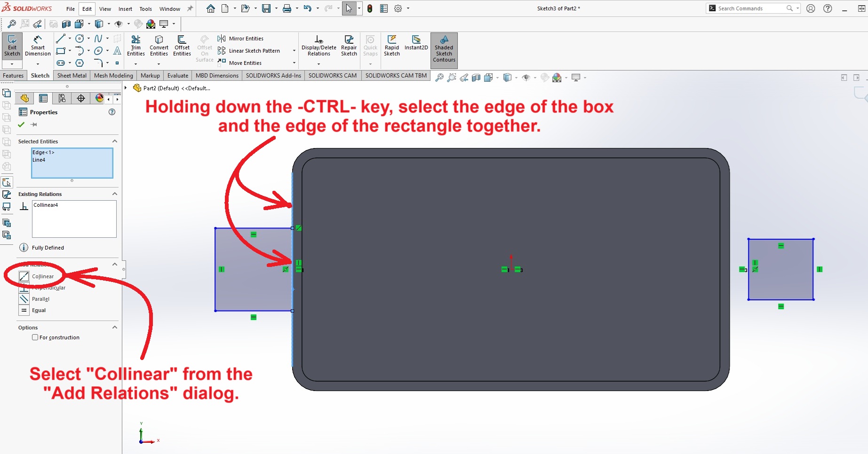Collapse the Selected Entities section
This screenshot has width=868, height=454.
click(x=114, y=141)
